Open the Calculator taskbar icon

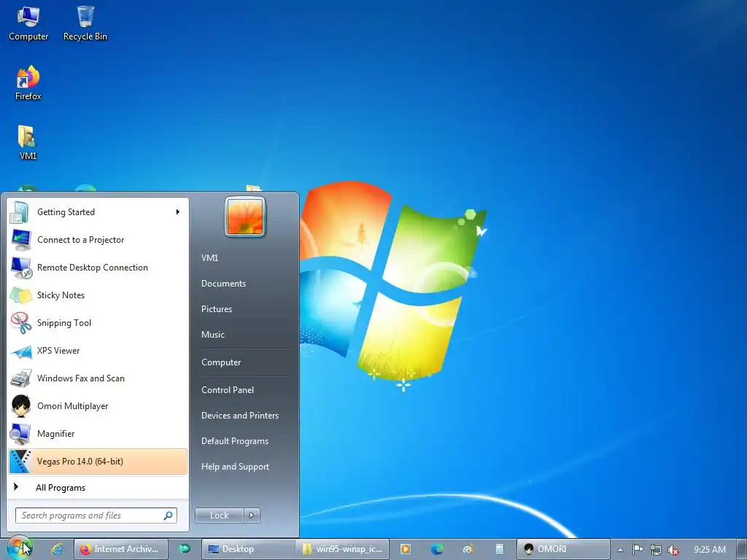[x=499, y=549]
